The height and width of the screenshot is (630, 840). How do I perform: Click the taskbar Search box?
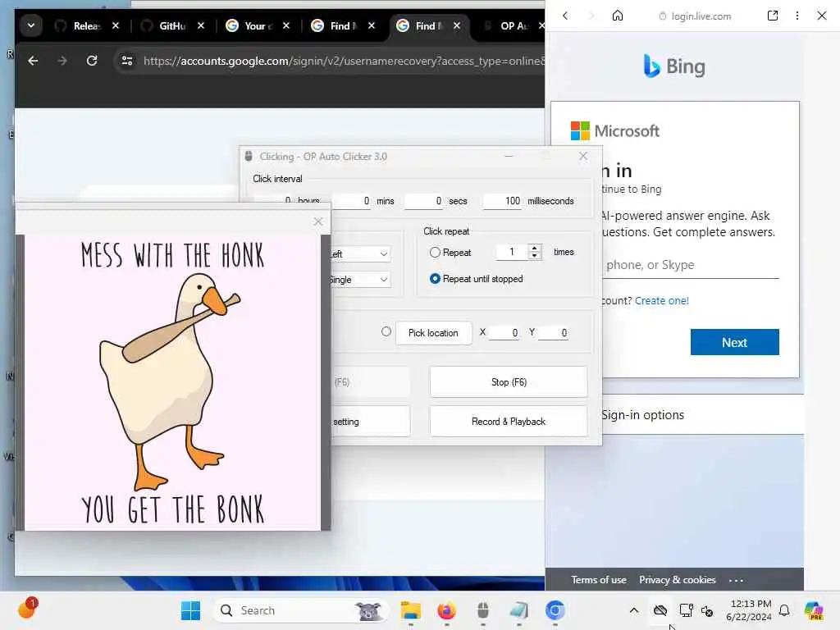point(302,610)
